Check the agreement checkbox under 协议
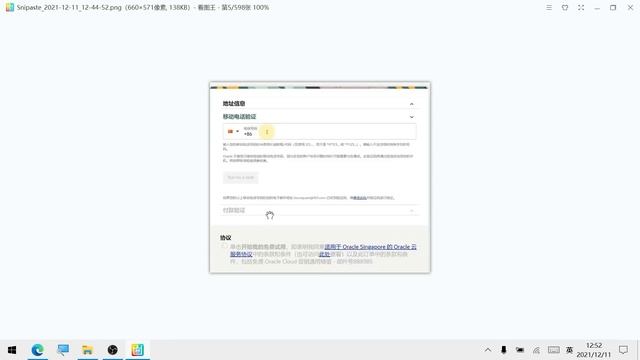The height and width of the screenshot is (360, 640). tap(224, 247)
